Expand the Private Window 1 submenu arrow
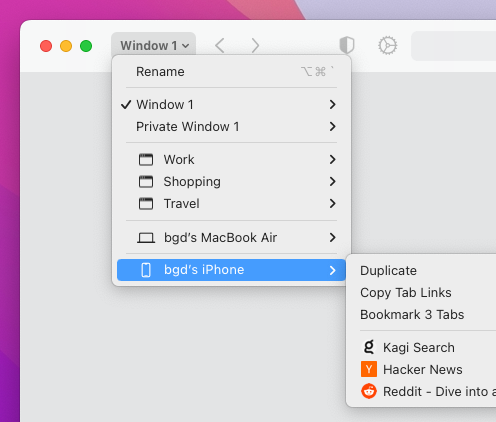496x422 pixels. 332,127
